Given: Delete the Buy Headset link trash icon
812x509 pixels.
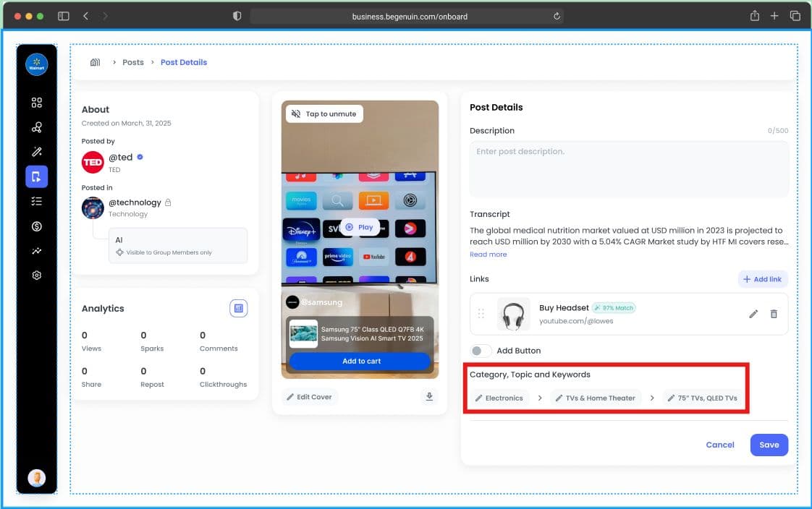Looking at the screenshot, I should pyautogui.click(x=774, y=314).
